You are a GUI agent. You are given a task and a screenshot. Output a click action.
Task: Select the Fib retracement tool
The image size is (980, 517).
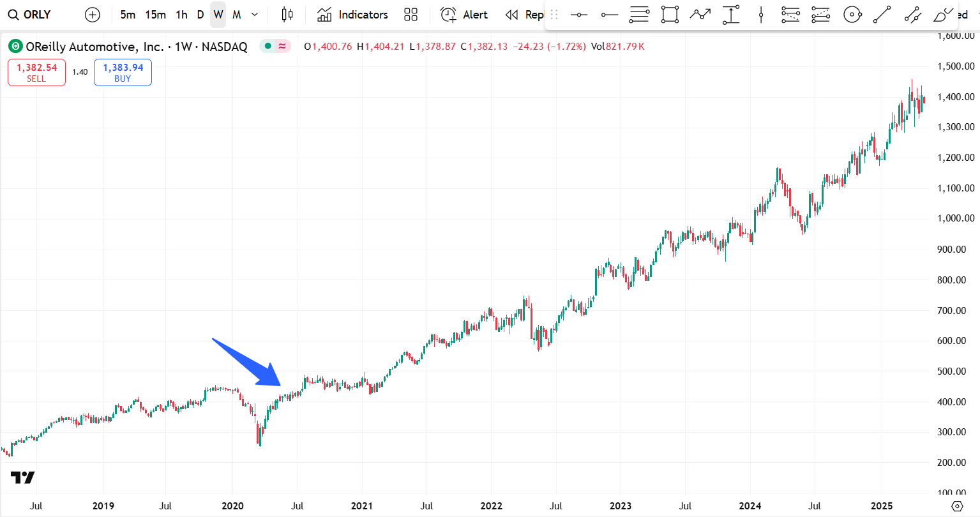[639, 14]
